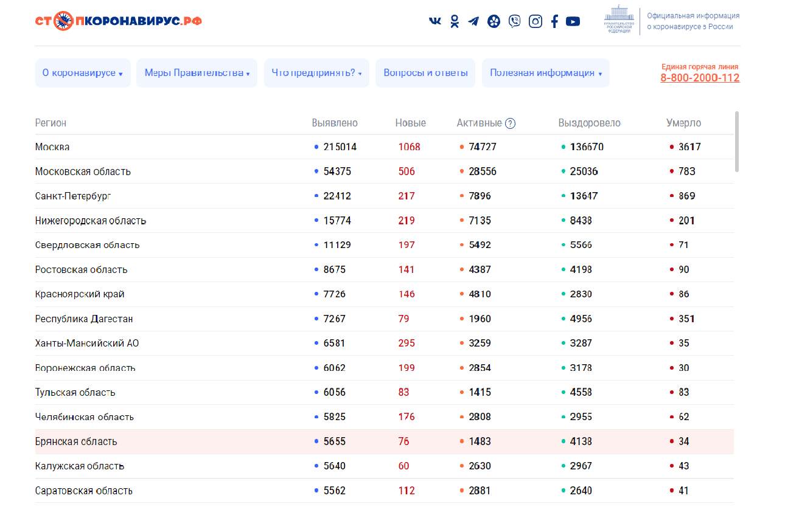Click the стопкоронавирус.рф site logo
This screenshot has width=785, height=532.
[119, 22]
